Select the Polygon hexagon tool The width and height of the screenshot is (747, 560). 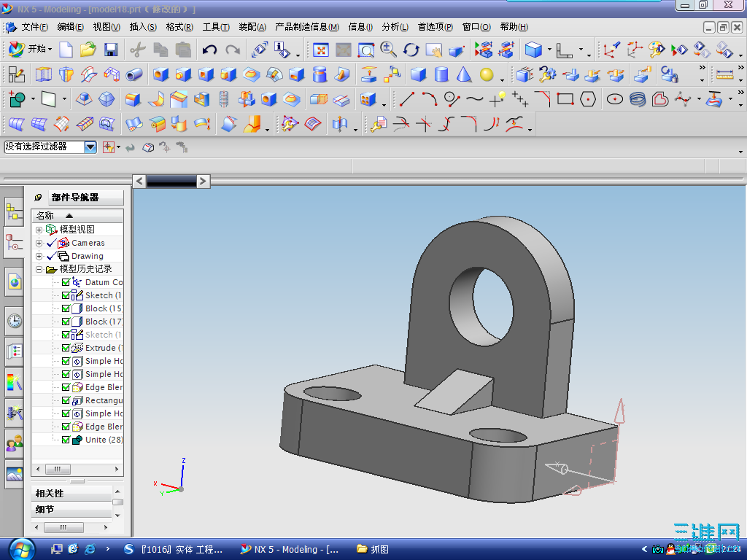(x=588, y=99)
